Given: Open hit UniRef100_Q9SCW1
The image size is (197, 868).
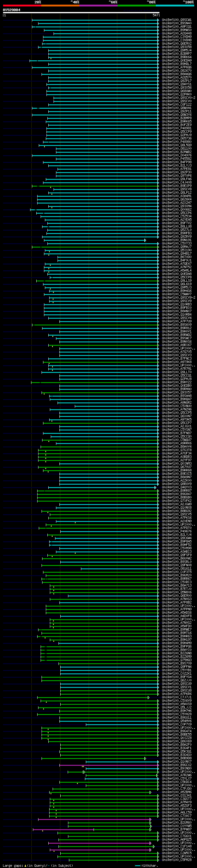Looking at the screenshot, I should (176, 20).
